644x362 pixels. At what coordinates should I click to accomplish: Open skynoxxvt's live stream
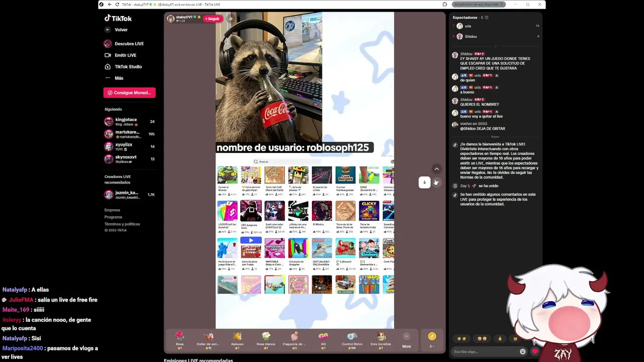coord(129,159)
